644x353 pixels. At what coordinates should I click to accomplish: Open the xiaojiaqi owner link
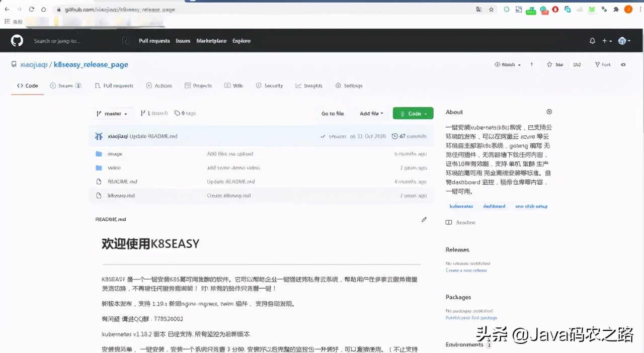[33, 64]
